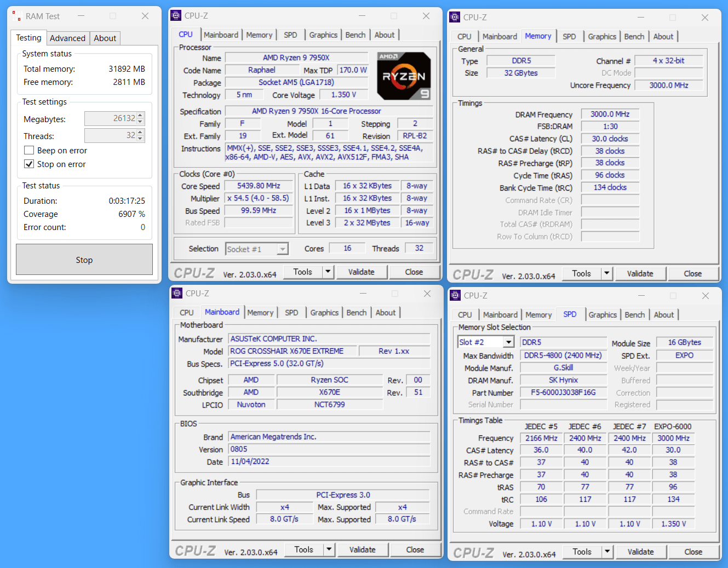Expand Tools dropdown arrow in Mainboard tab window

[329, 549]
